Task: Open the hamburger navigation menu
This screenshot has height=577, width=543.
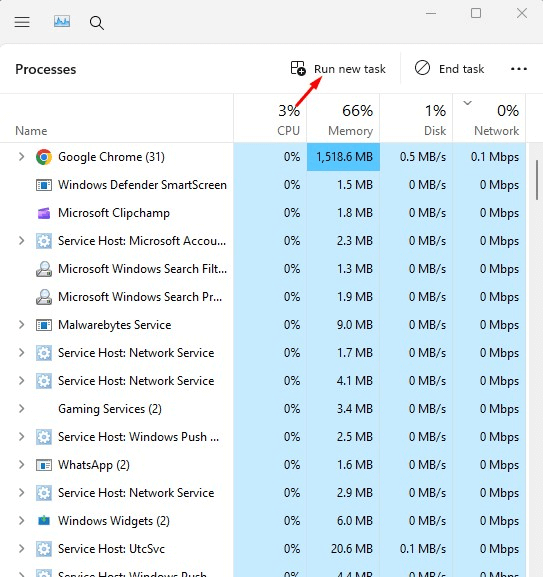Action: [x=22, y=22]
